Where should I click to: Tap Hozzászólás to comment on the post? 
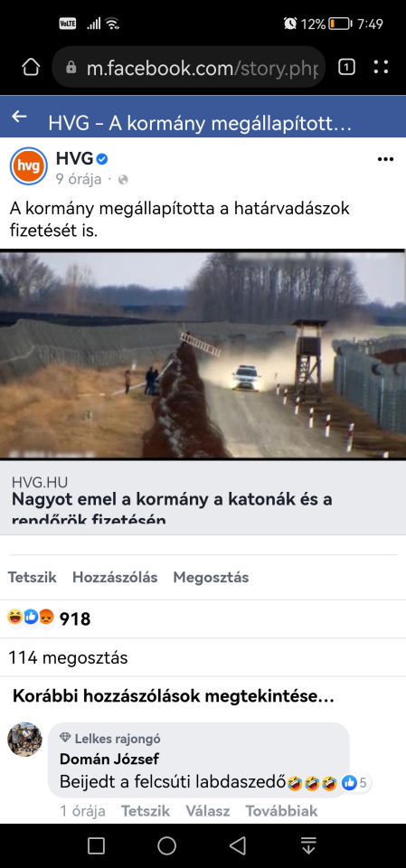click(x=115, y=578)
